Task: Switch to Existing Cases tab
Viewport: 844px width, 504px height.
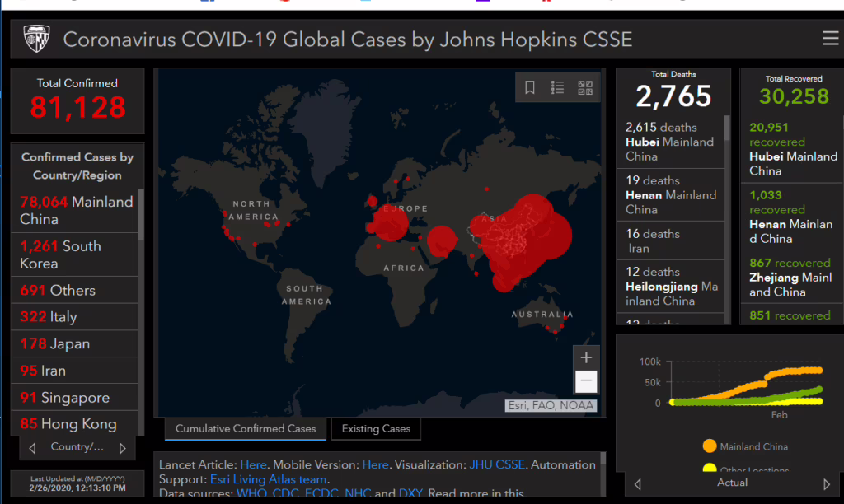Action: coord(376,429)
